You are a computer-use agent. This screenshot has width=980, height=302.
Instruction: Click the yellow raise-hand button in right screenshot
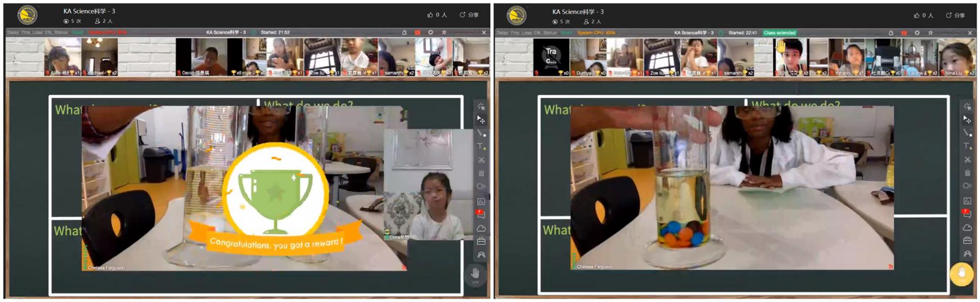[962, 273]
